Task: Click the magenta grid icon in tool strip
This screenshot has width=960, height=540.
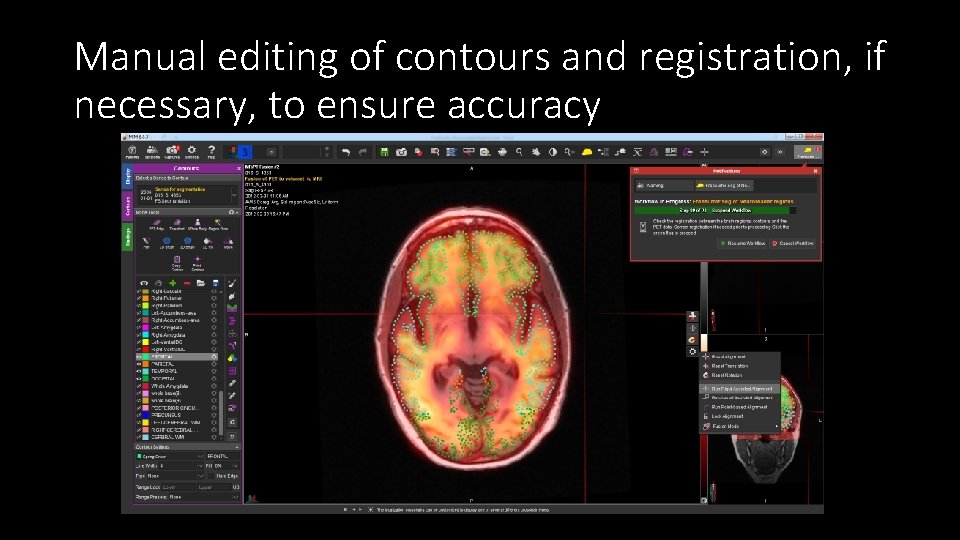Action: point(232,371)
